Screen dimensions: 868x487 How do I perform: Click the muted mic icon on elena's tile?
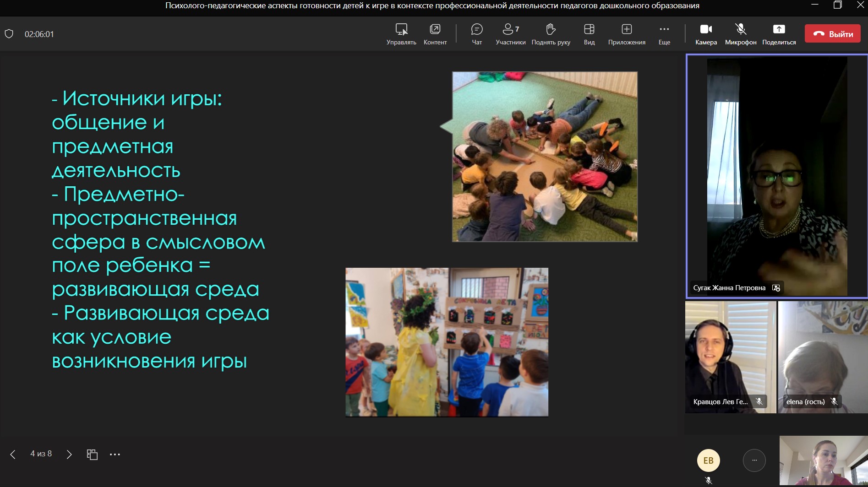pos(835,401)
